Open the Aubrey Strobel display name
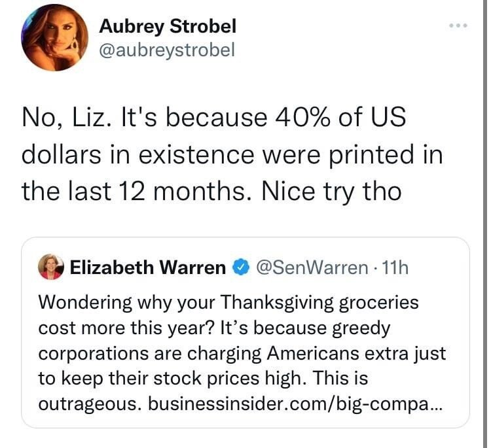 pos(168,26)
